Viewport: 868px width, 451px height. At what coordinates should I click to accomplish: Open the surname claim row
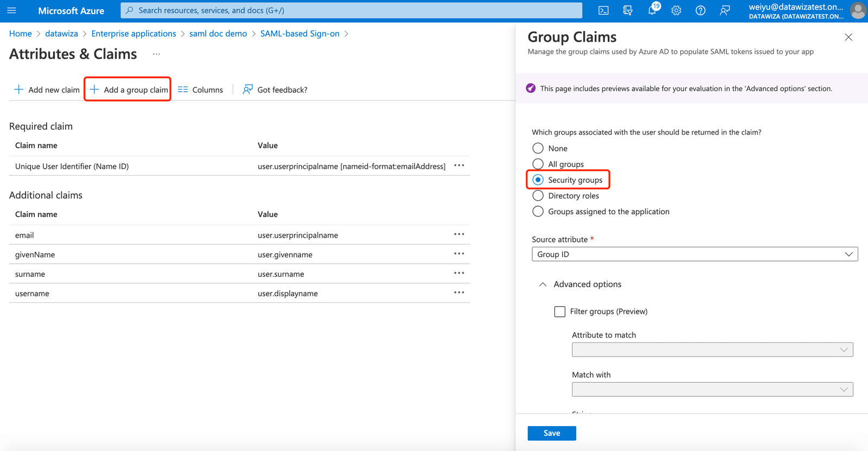click(x=239, y=274)
